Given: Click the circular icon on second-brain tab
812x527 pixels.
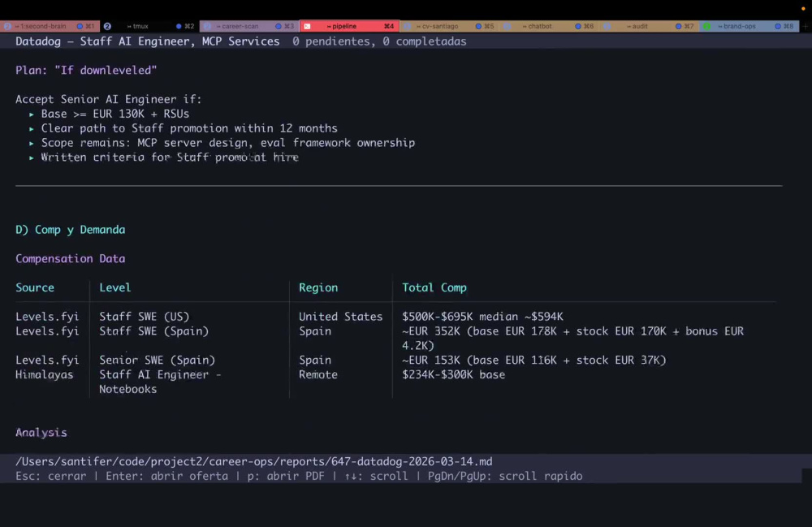Looking at the screenshot, I should [7, 26].
